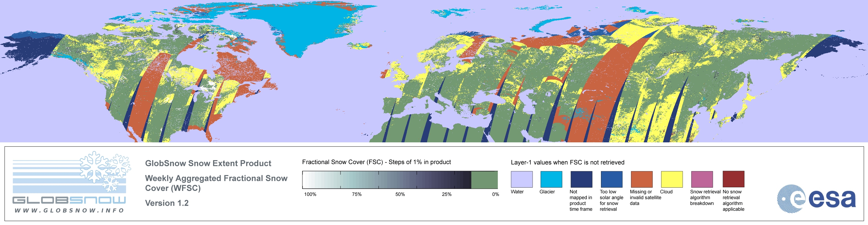Open the WWW.GLOBSNOW.INFO link text
This screenshot has height=225, width=868.
(69, 210)
